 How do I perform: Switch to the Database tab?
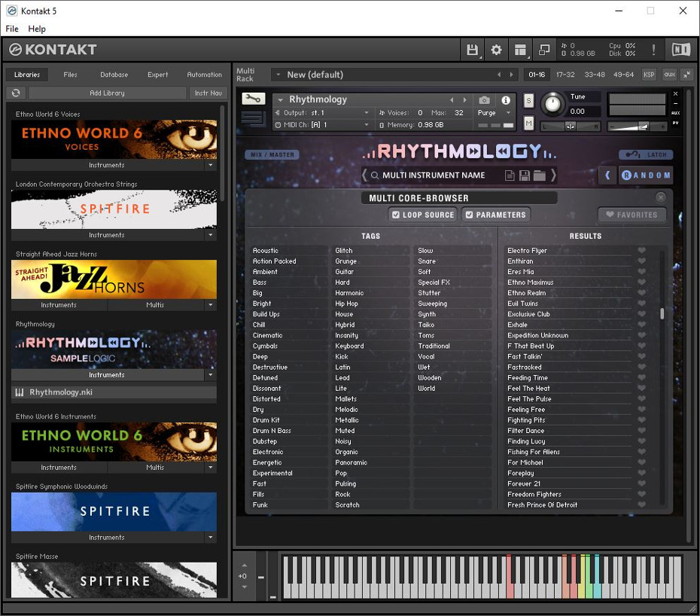114,75
